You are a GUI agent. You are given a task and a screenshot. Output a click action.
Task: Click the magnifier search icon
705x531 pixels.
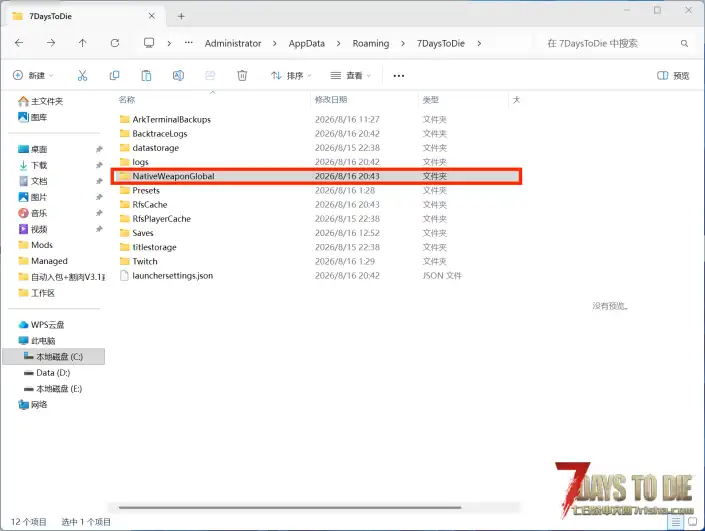[x=684, y=44]
